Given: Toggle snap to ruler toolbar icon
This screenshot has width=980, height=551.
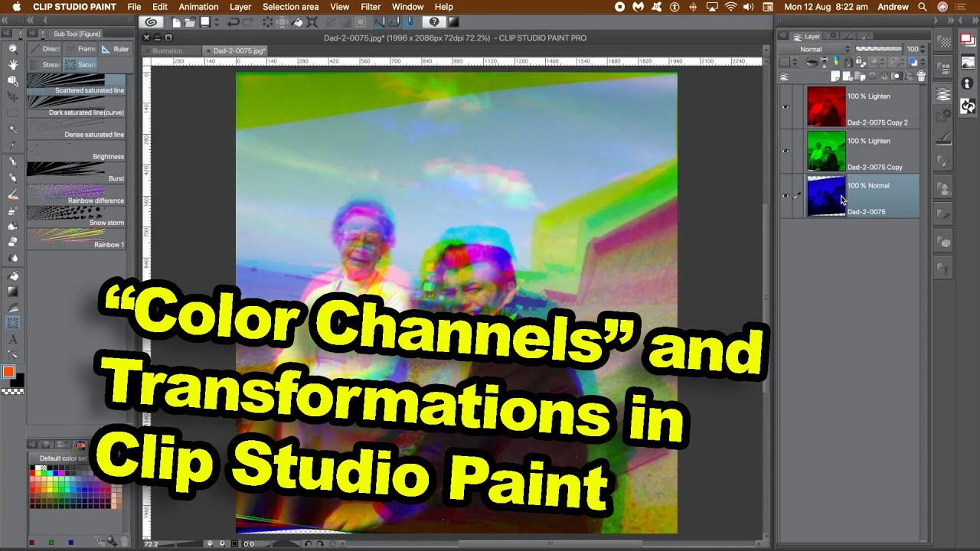Looking at the screenshot, I should 380,22.
